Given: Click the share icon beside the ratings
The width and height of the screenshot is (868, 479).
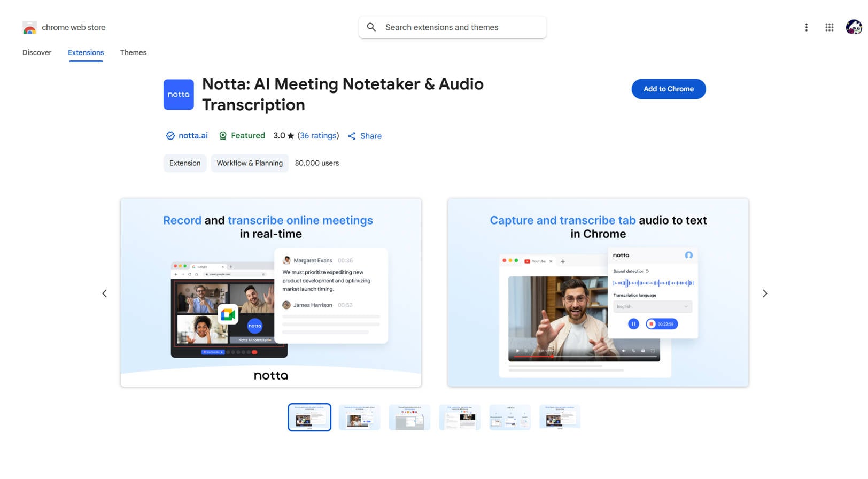Looking at the screenshot, I should pyautogui.click(x=352, y=136).
